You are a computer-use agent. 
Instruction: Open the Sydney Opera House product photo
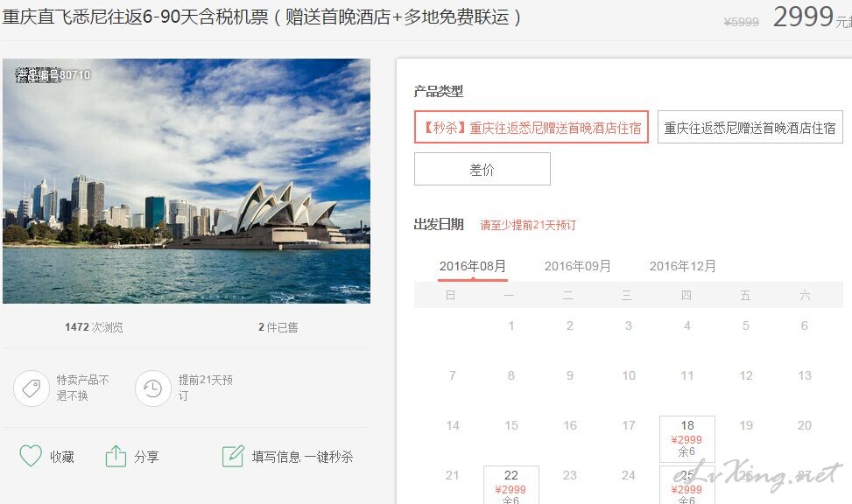187,181
